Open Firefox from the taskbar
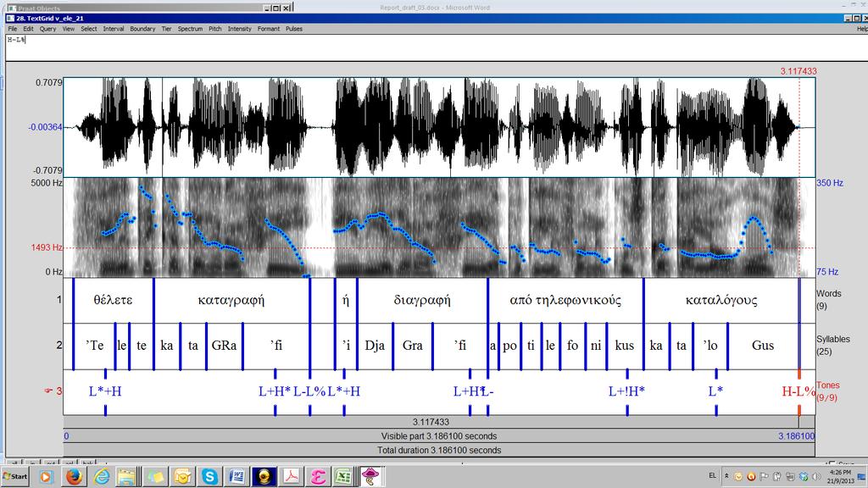Viewport: 868px width, 488px height. pyautogui.click(x=74, y=476)
